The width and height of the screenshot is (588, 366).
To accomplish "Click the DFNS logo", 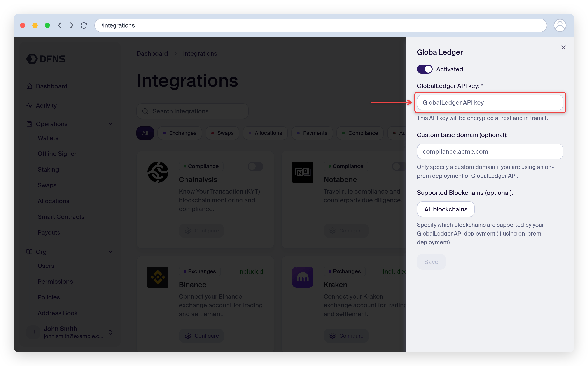I will point(46,59).
